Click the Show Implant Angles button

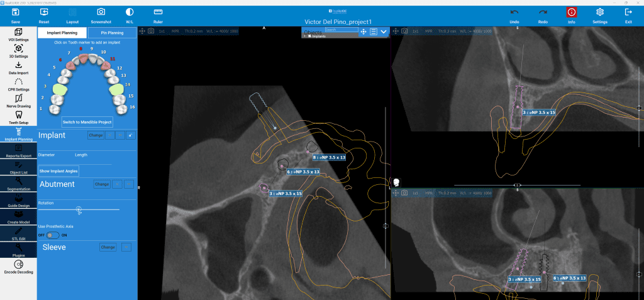coord(58,171)
